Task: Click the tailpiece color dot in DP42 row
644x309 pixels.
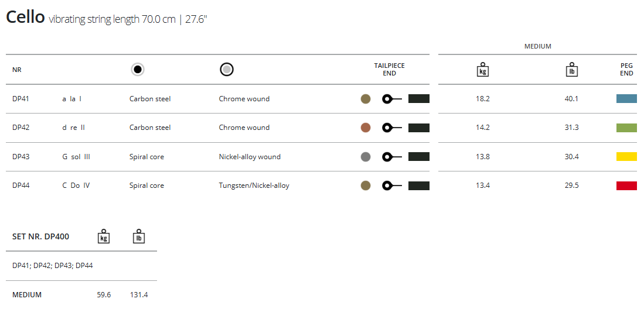Action: pyautogui.click(x=366, y=128)
